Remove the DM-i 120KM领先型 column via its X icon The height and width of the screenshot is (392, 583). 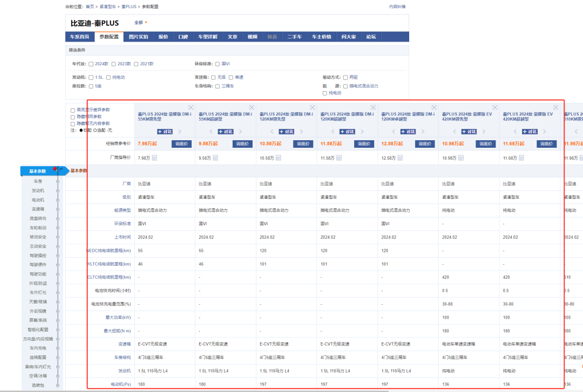click(x=313, y=107)
